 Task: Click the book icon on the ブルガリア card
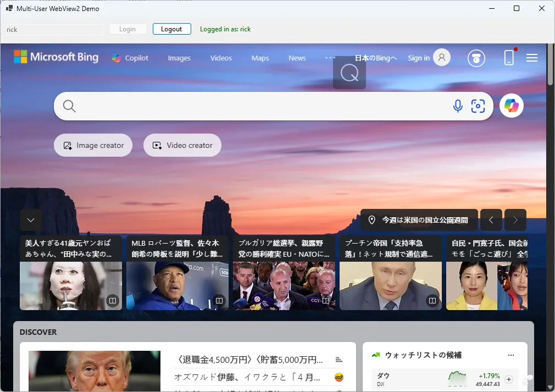click(x=326, y=301)
